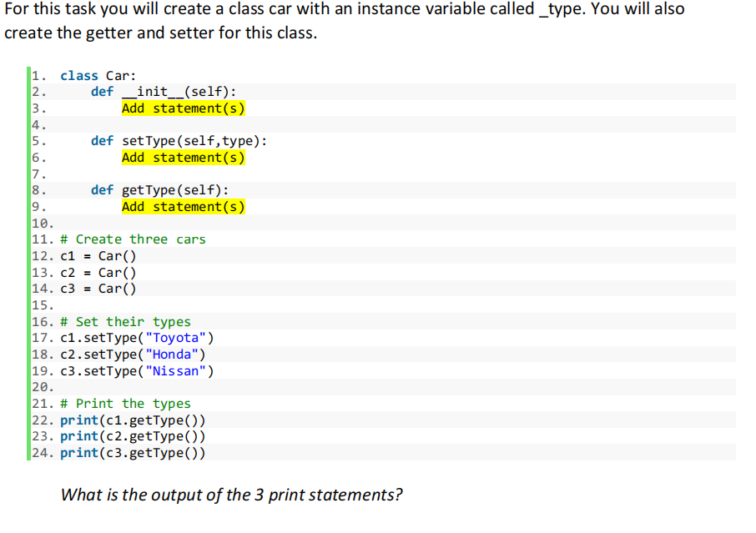The width and height of the screenshot is (756, 533).
Task: Click the highlighted Add statement(s) under setType
Action: coord(183,157)
